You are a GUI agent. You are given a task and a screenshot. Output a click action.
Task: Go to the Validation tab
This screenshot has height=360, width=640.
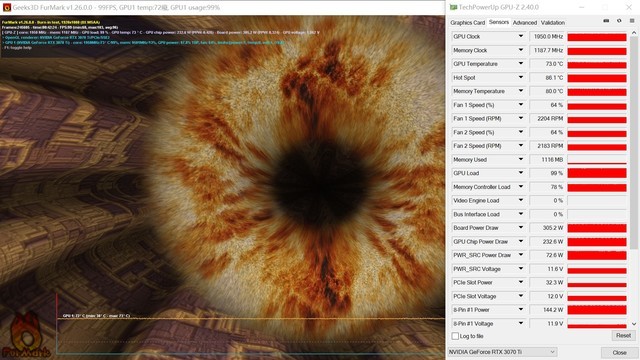(553, 22)
